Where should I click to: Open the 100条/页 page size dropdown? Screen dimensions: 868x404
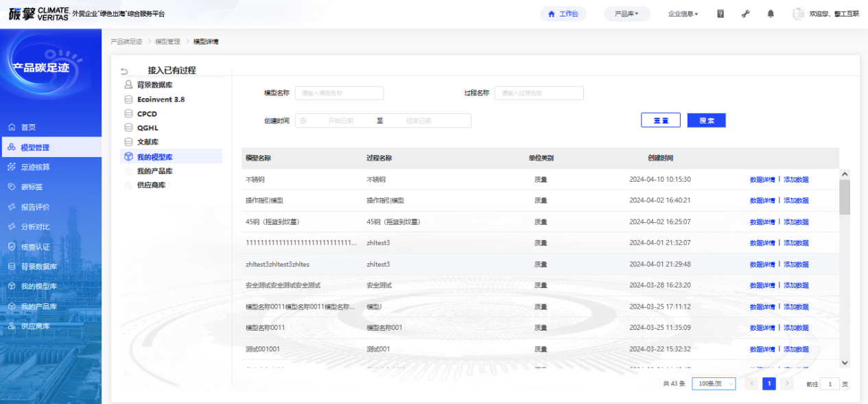click(x=714, y=384)
